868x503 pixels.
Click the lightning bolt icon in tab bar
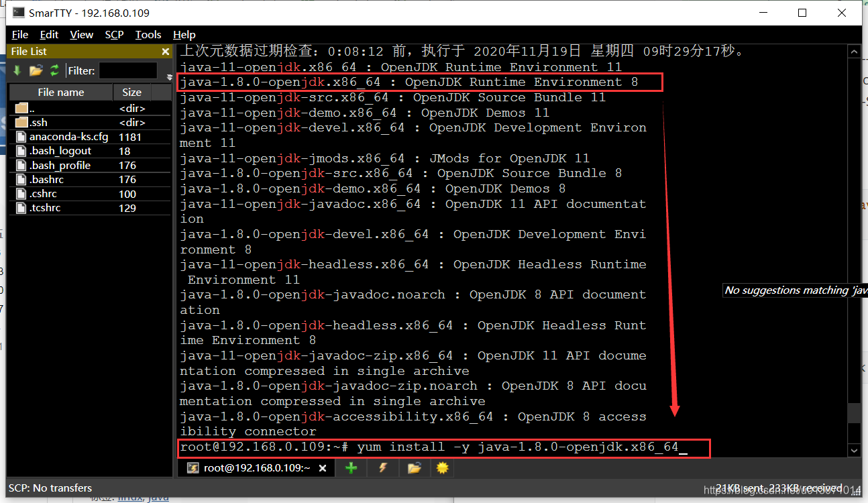point(383,468)
